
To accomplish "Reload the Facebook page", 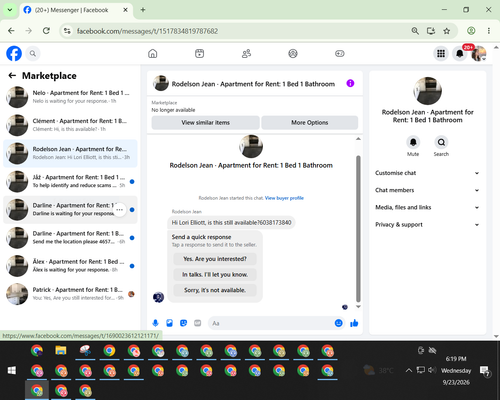I will coord(46,31).
